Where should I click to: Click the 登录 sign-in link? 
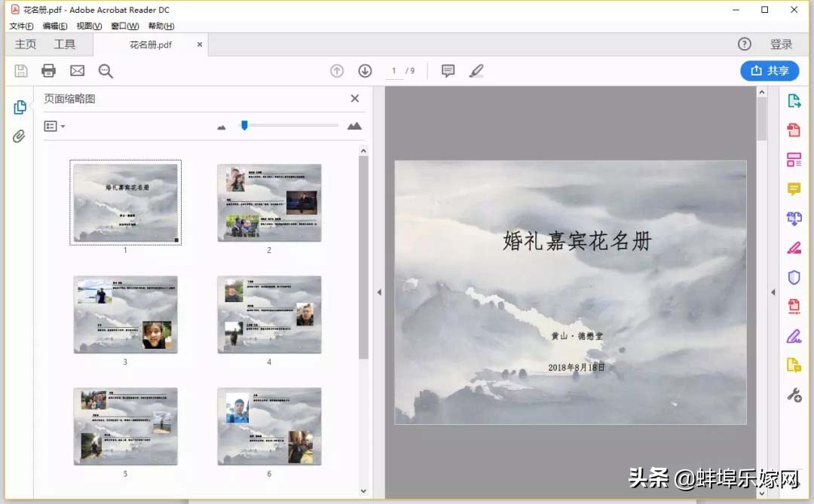(x=782, y=44)
